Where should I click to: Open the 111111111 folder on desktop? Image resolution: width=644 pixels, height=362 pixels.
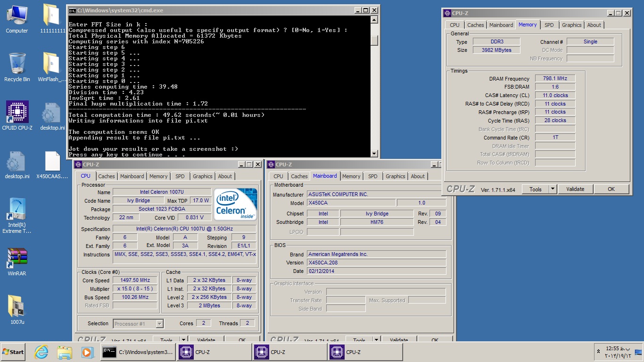pyautogui.click(x=52, y=19)
